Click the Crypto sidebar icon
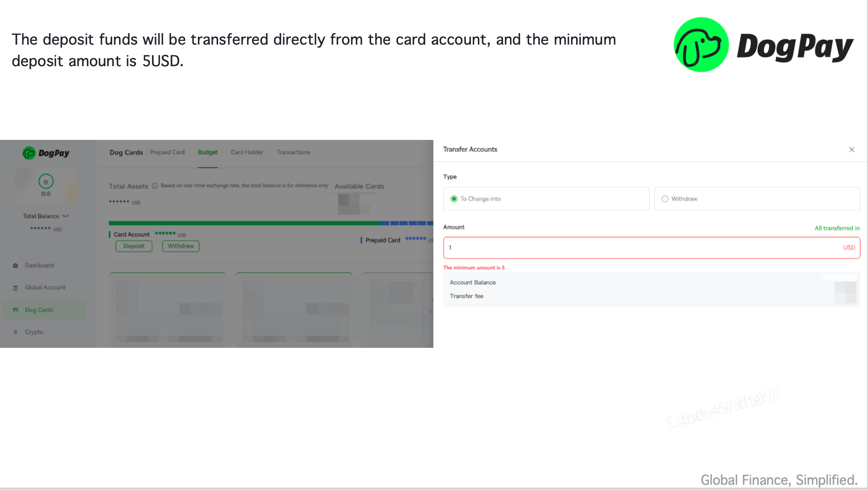Viewport: 868px width, 490px height. click(15, 332)
